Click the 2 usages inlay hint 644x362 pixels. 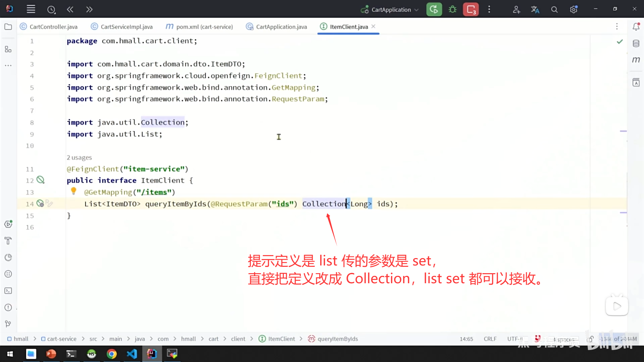coord(79,158)
